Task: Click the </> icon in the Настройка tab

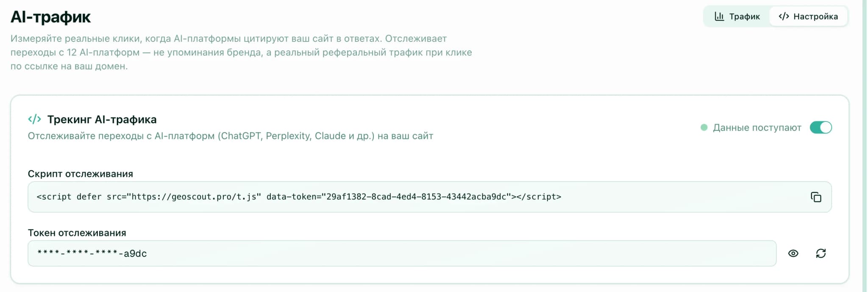Action: (x=784, y=16)
